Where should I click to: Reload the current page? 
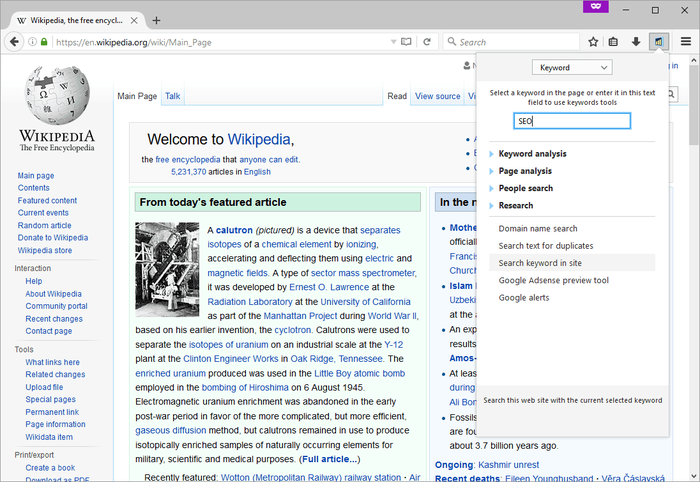pyautogui.click(x=427, y=42)
